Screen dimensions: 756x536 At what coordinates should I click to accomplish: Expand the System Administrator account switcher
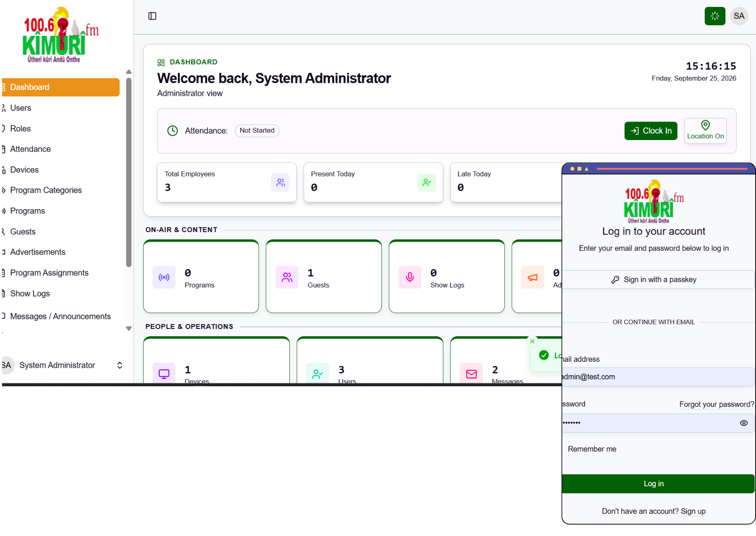120,365
